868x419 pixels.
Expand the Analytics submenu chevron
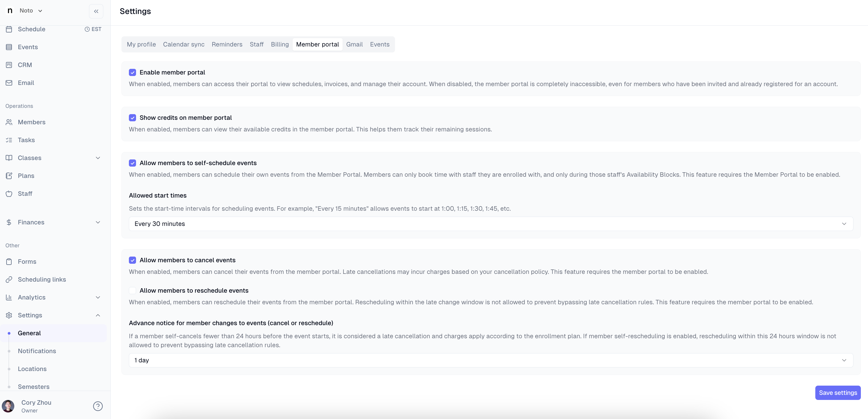pos(98,297)
